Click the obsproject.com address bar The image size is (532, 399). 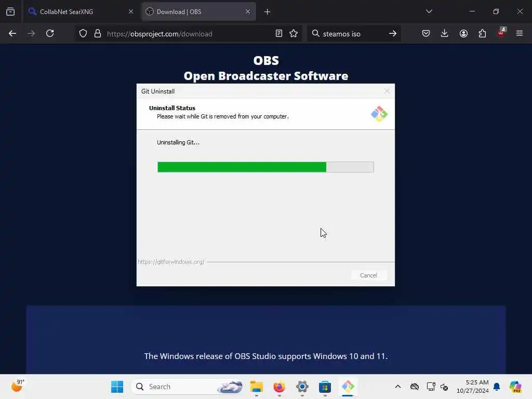[x=188, y=34]
